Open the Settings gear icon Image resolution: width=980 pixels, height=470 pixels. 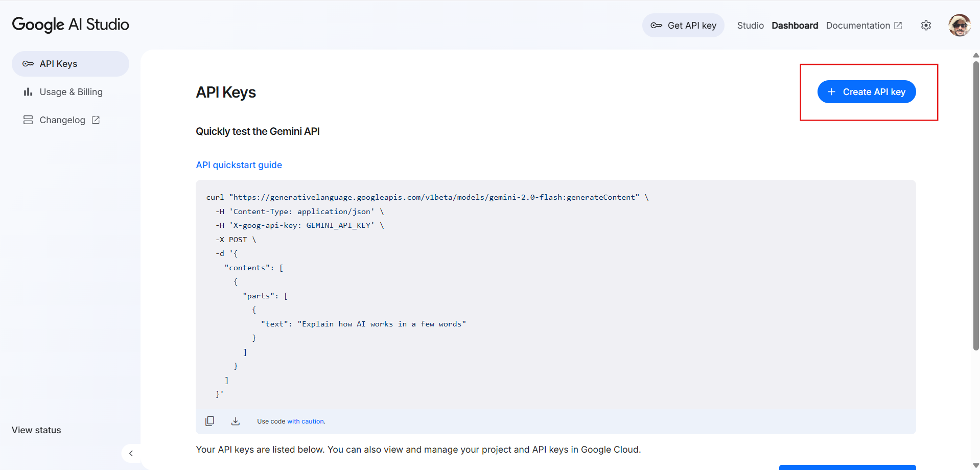click(x=926, y=25)
